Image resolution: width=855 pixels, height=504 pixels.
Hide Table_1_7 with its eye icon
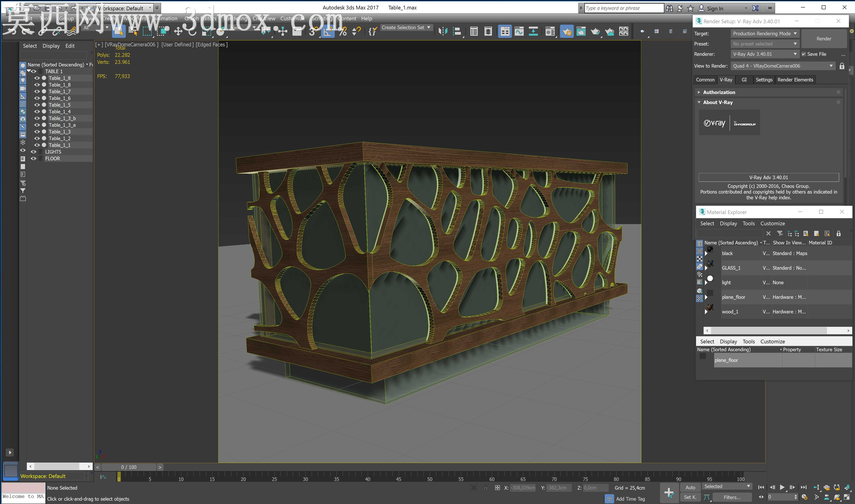[x=37, y=92]
